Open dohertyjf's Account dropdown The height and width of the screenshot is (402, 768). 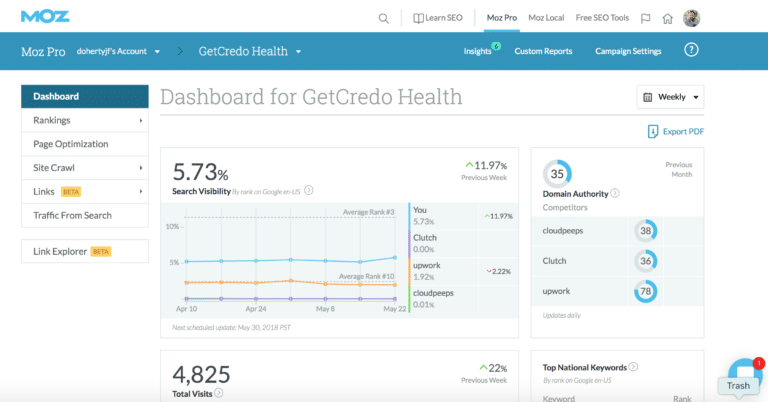point(118,51)
